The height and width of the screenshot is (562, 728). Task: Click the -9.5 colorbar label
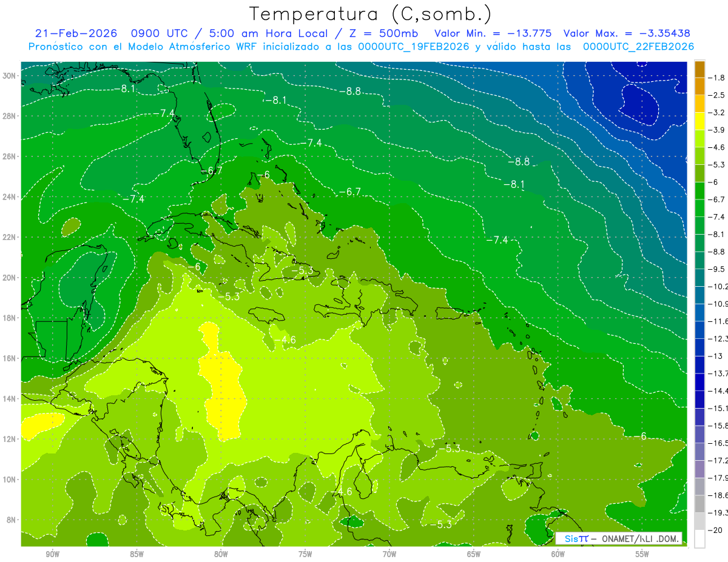pyautogui.click(x=716, y=269)
